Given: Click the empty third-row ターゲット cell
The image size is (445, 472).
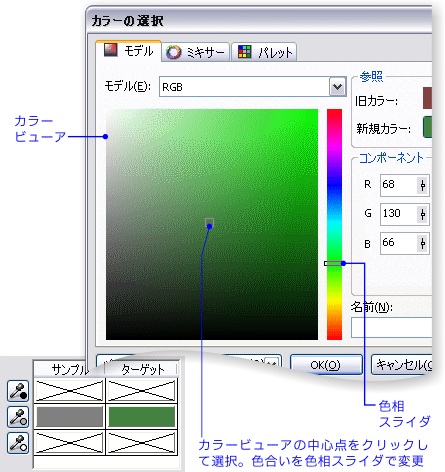Looking at the screenshot, I should coord(142,443).
